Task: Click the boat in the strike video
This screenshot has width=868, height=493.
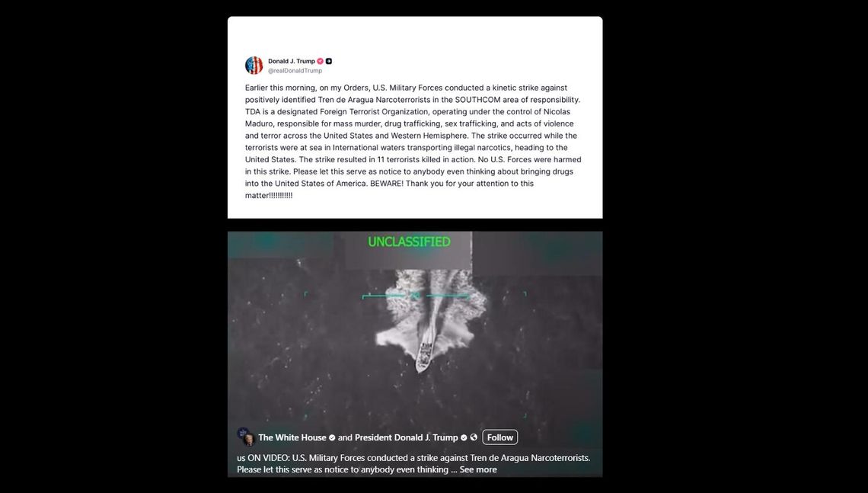Action: (426, 350)
